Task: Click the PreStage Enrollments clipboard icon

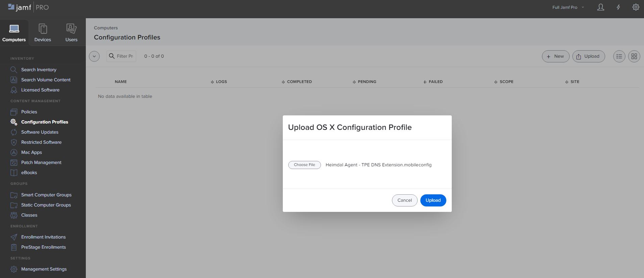Action: (x=14, y=247)
